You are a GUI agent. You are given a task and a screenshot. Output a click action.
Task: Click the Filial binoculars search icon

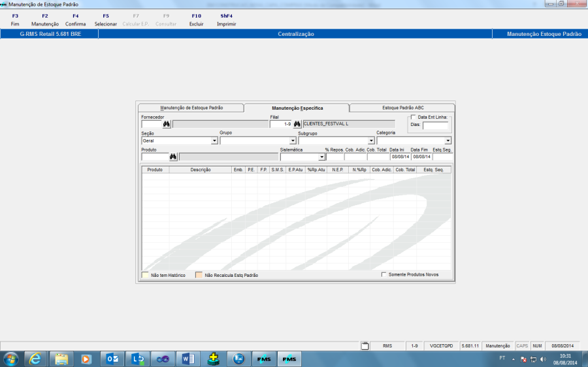(297, 123)
